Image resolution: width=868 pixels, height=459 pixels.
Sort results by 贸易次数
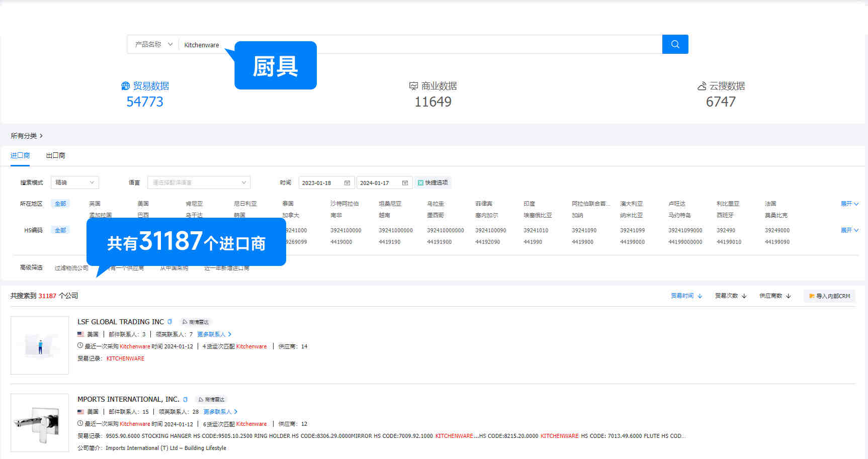tap(731, 296)
